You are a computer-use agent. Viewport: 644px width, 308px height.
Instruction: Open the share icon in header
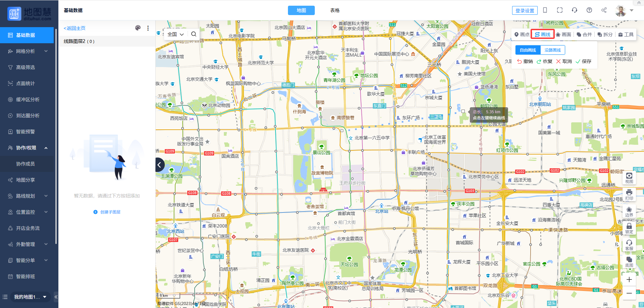[604, 10]
